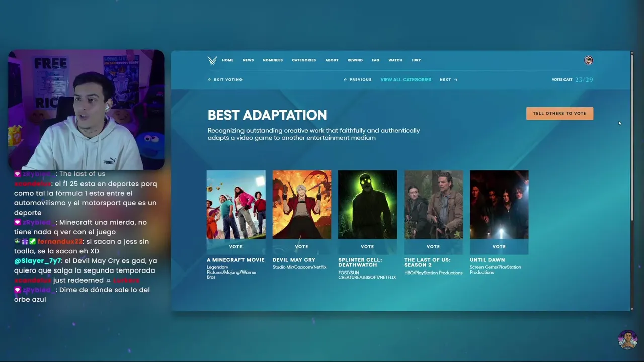Vote for Until Dawn

pos(499,247)
